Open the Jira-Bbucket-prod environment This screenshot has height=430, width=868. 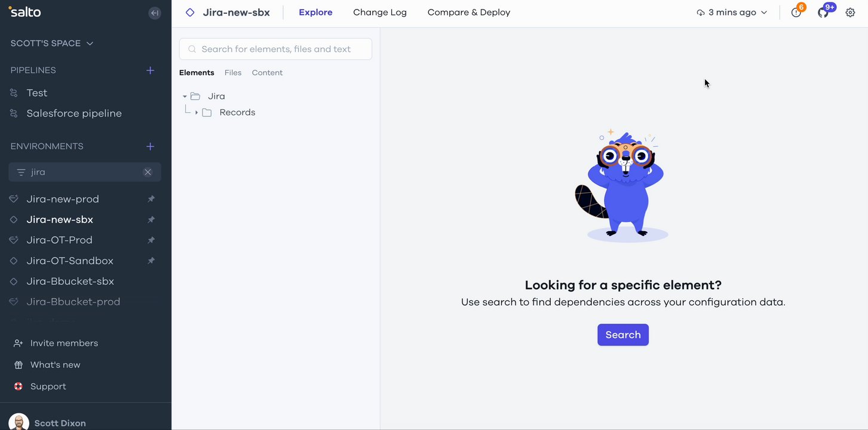pyautogui.click(x=73, y=302)
